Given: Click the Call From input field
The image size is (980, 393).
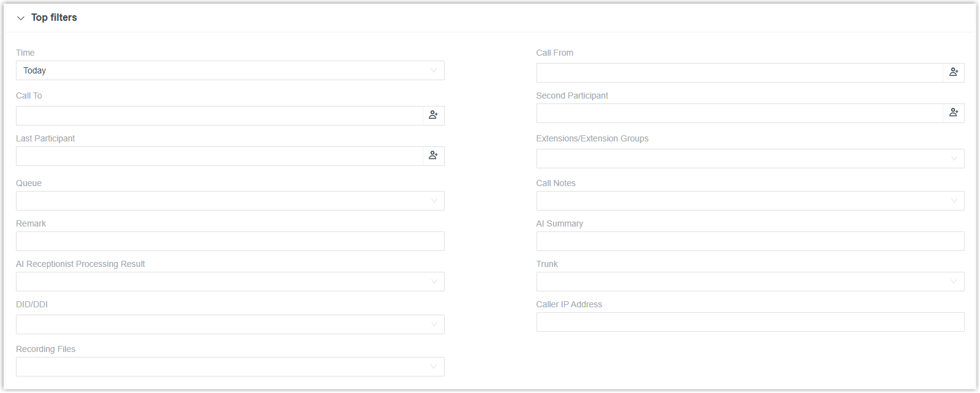Looking at the screenshot, I should pyautogui.click(x=740, y=73).
